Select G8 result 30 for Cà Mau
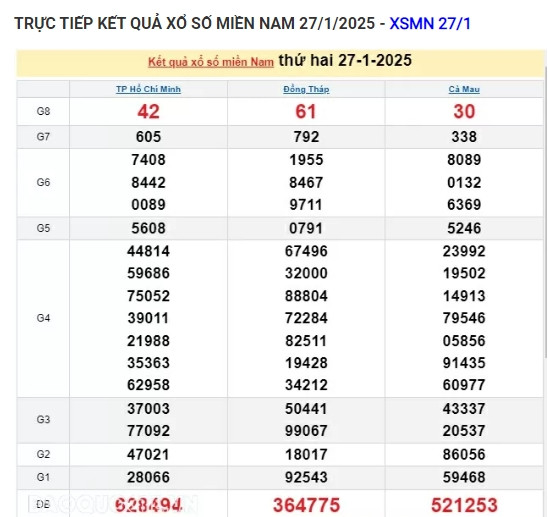Viewport: 548px width, 517px height. click(x=464, y=112)
